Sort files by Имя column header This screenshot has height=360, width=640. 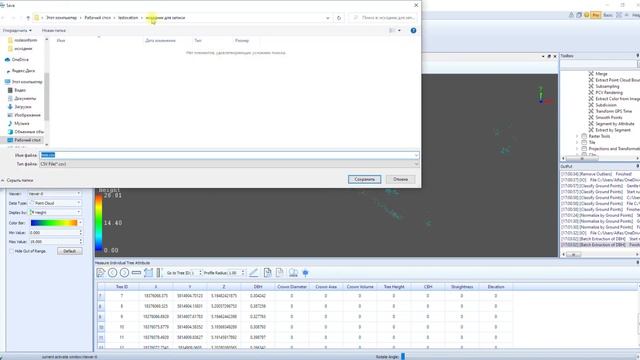[x=61, y=41]
